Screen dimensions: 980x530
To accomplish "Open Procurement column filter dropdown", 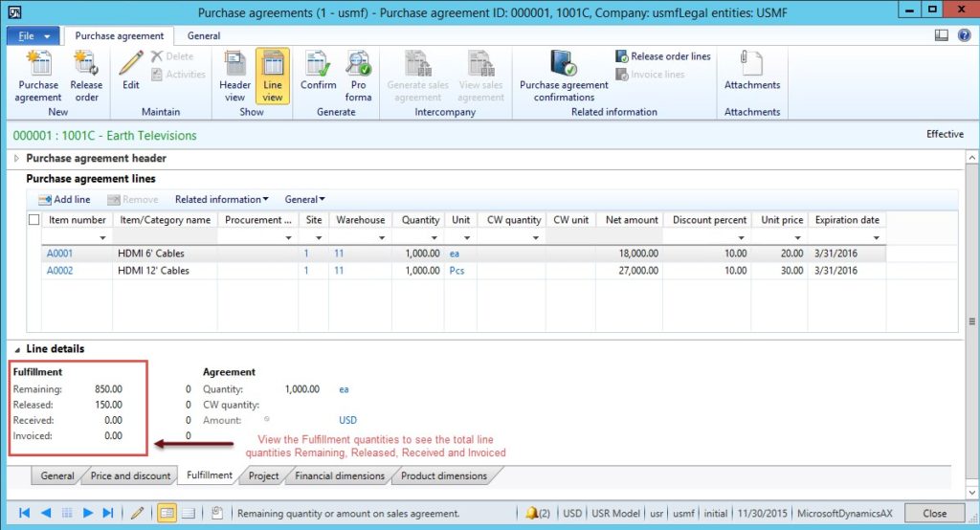I will [288, 238].
